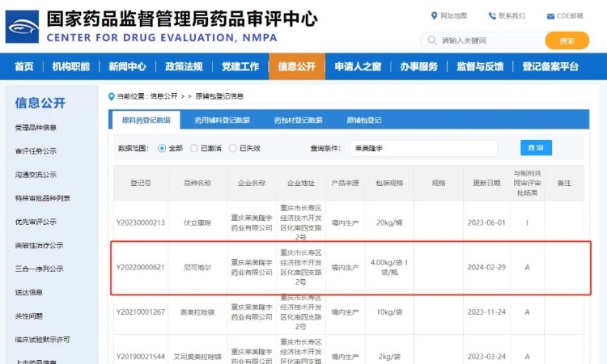Select the 已激活 radio button
The width and height of the screenshot is (607, 364).
click(194, 148)
